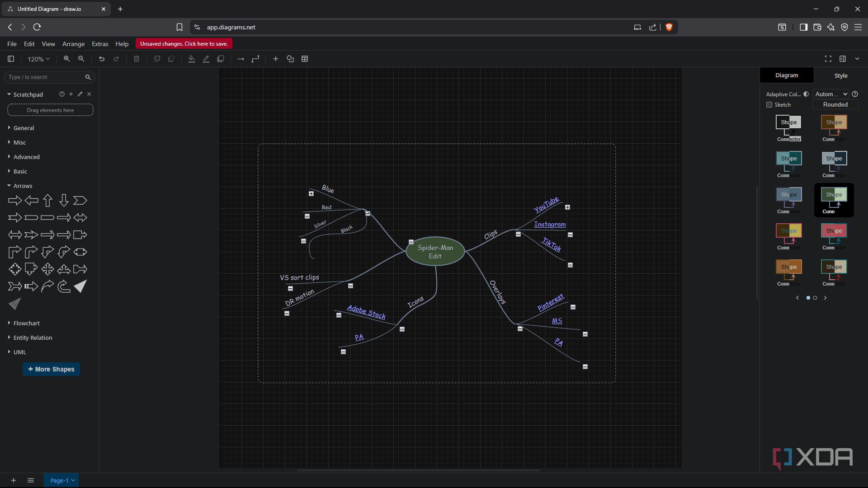This screenshot has width=868, height=488.
Task: Focus the shapes search field
Action: coord(45,77)
